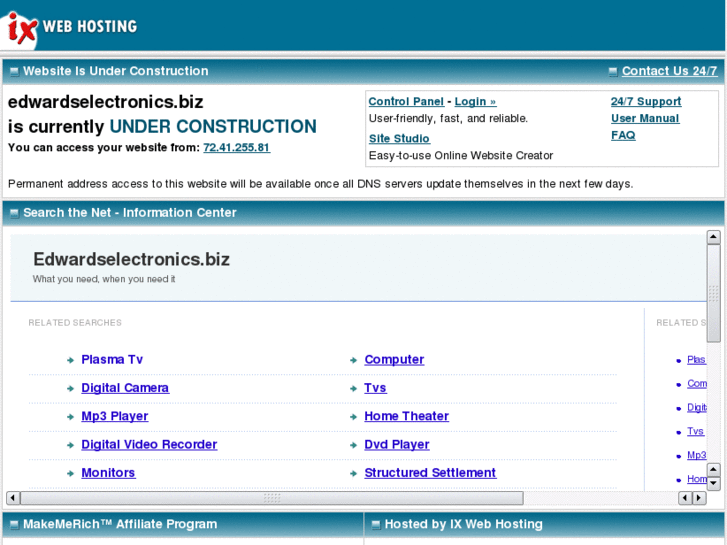This screenshot has height=545, width=727.
Task: Click arrow icon beside Structured Settlement
Action: tap(354, 474)
